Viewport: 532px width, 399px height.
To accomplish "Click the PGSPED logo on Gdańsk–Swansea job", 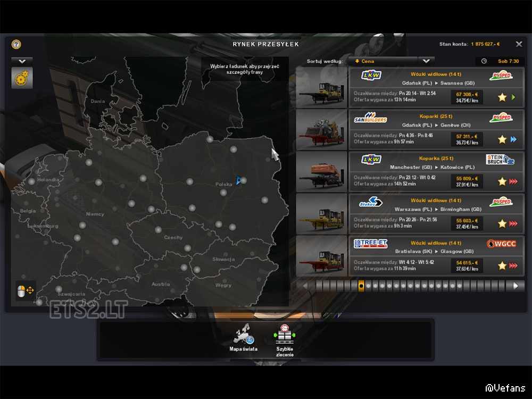I will (x=500, y=76).
